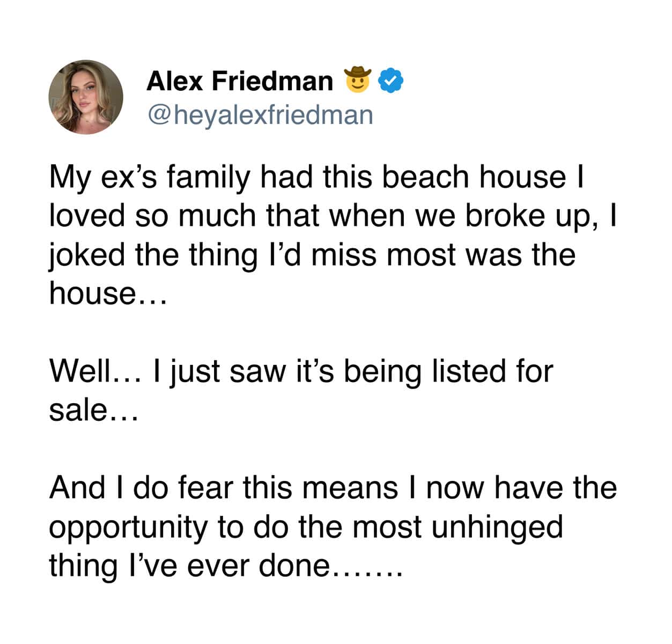Open the Alex Friedman display name
The image size is (672, 644).
[x=239, y=81]
